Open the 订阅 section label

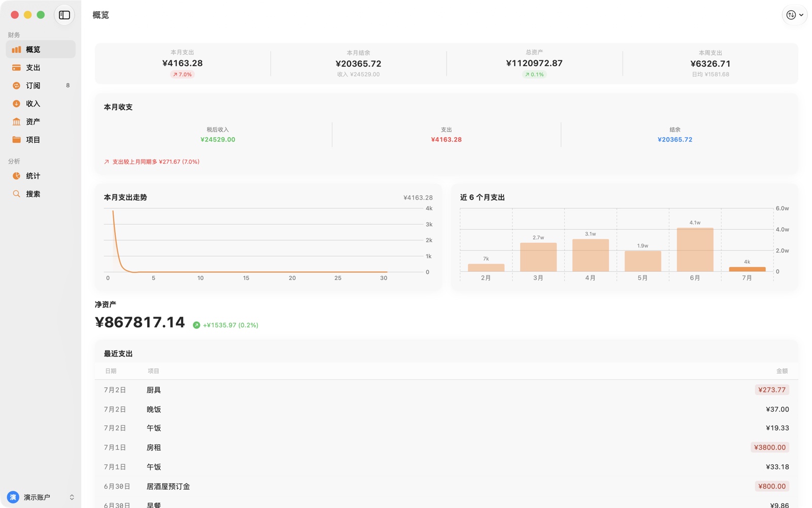33,85
